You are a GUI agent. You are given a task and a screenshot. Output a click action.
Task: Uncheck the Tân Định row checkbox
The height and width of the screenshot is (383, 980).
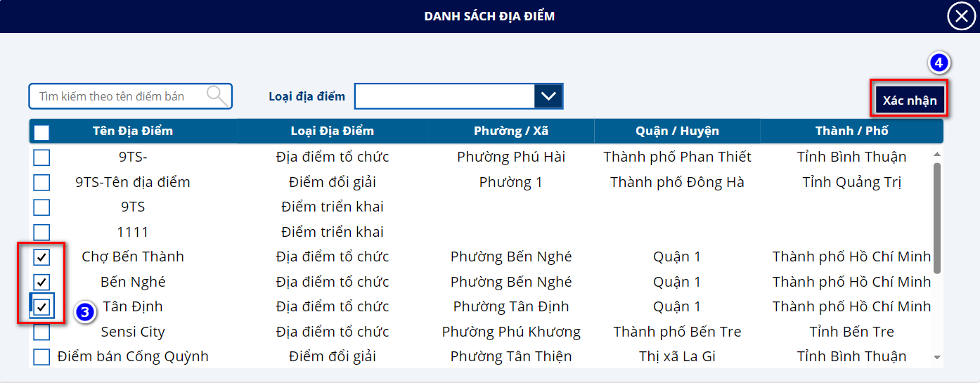point(42,307)
